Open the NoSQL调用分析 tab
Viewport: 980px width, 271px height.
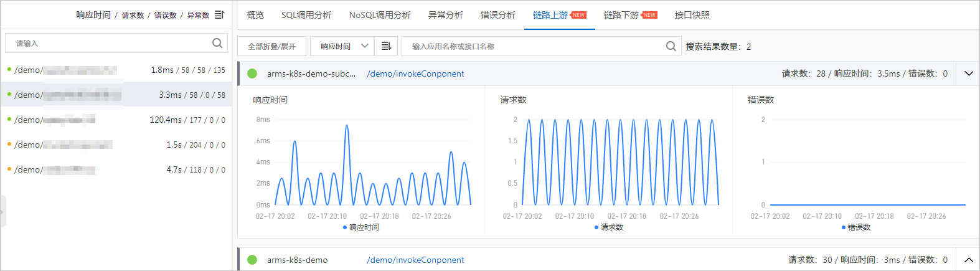[380, 15]
